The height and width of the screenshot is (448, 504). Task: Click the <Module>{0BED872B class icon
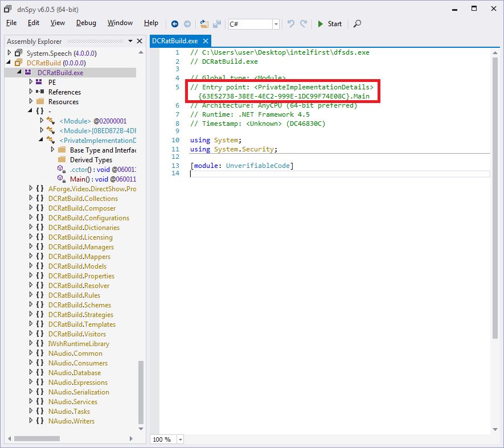click(51, 130)
